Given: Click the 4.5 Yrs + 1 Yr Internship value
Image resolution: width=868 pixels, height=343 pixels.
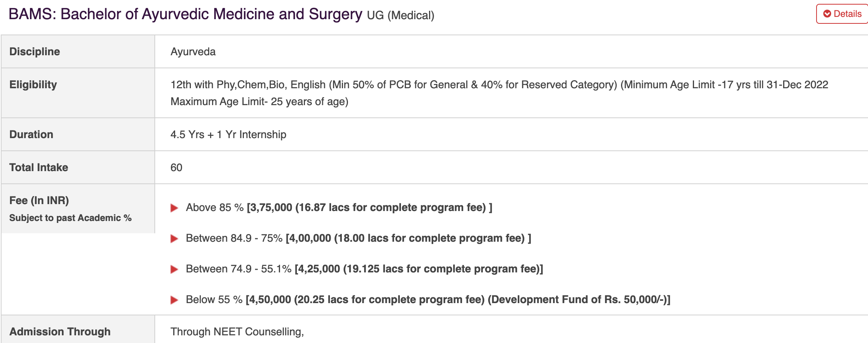Looking at the screenshot, I should 228,134.
